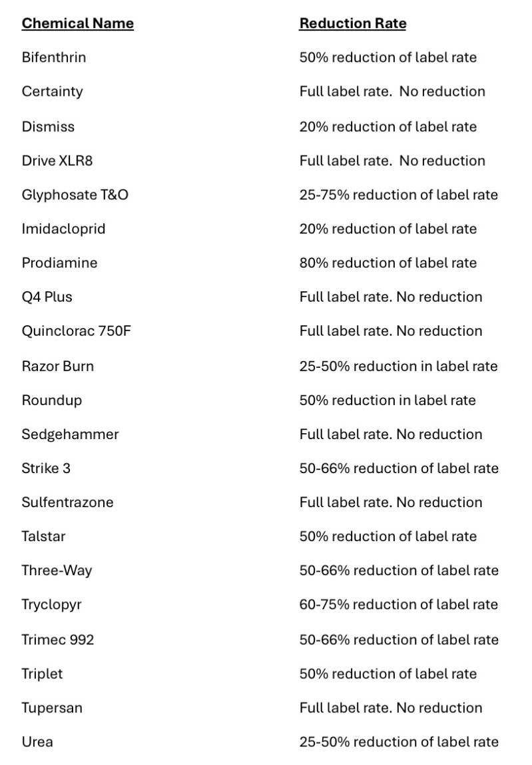Click the Sulfentrazone entry
The width and height of the screenshot is (532, 765).
[67, 502]
